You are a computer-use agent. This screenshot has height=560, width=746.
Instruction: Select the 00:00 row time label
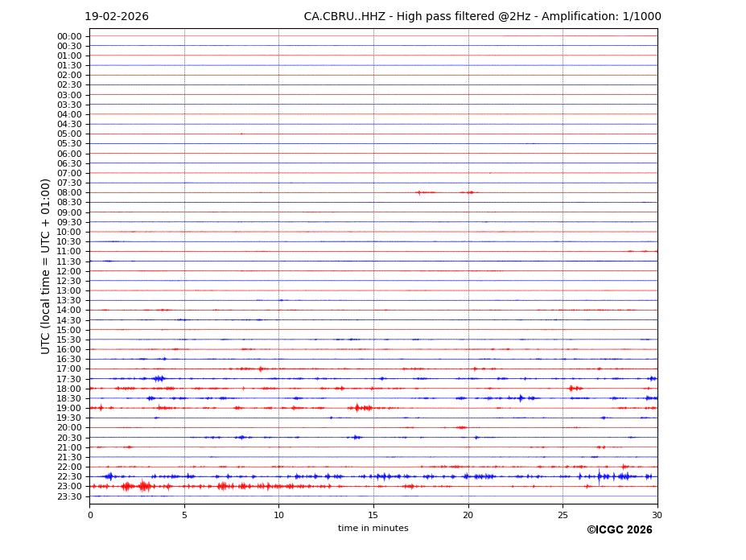pyautogui.click(x=69, y=36)
